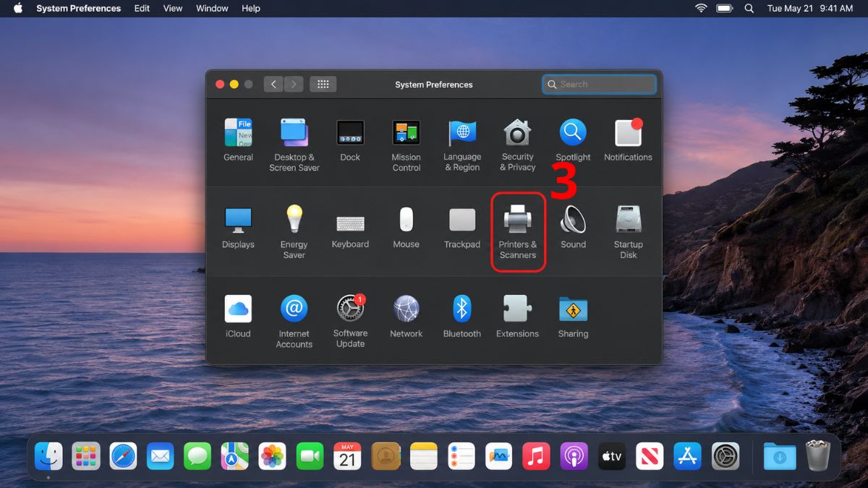Viewport: 868px width, 488px height.
Task: Open the Sound preferences pane
Action: click(573, 228)
